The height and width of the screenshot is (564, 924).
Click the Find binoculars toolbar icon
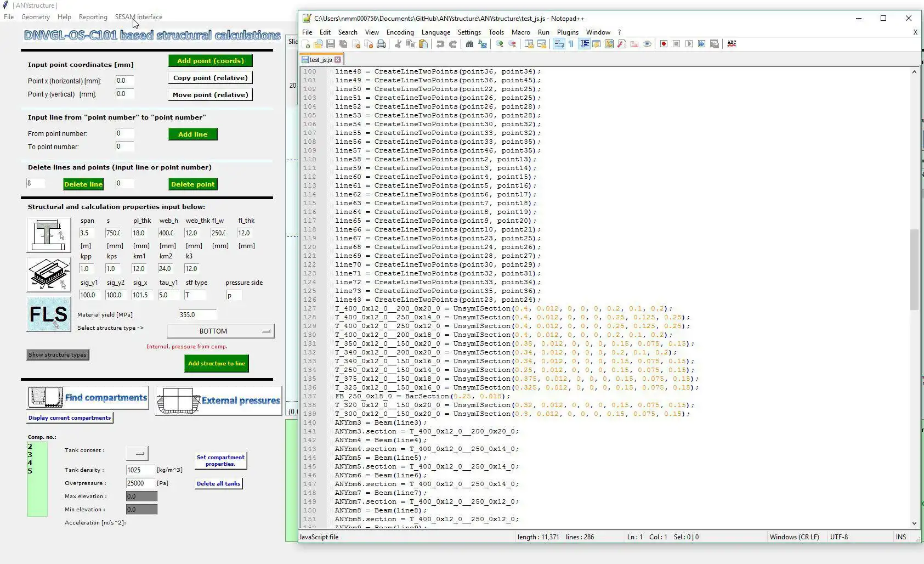coord(469,44)
